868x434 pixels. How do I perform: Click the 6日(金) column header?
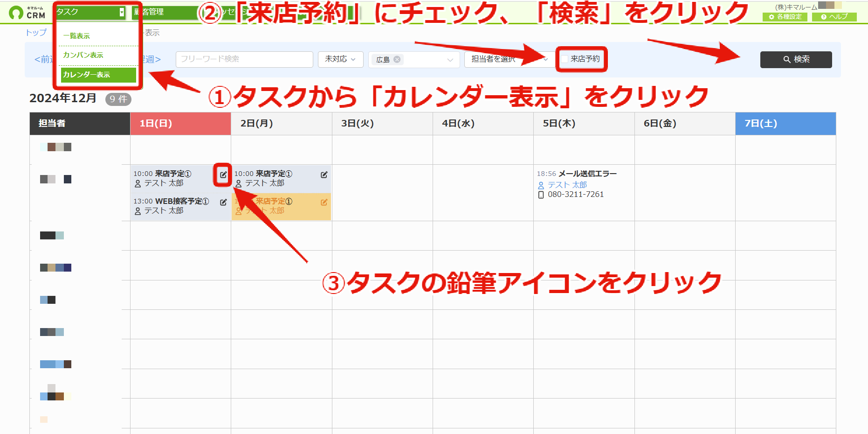[685, 124]
